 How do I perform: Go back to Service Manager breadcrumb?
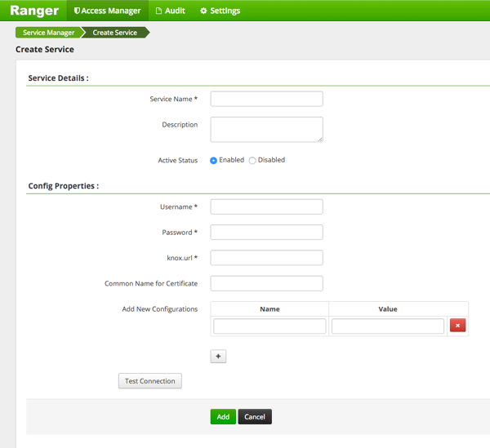click(x=48, y=33)
